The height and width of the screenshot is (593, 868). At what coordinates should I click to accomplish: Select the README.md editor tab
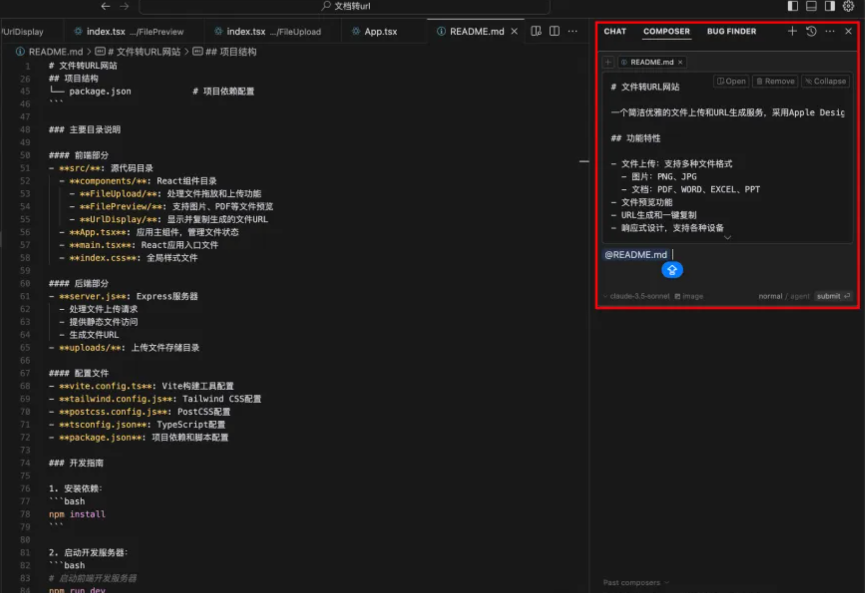point(477,31)
